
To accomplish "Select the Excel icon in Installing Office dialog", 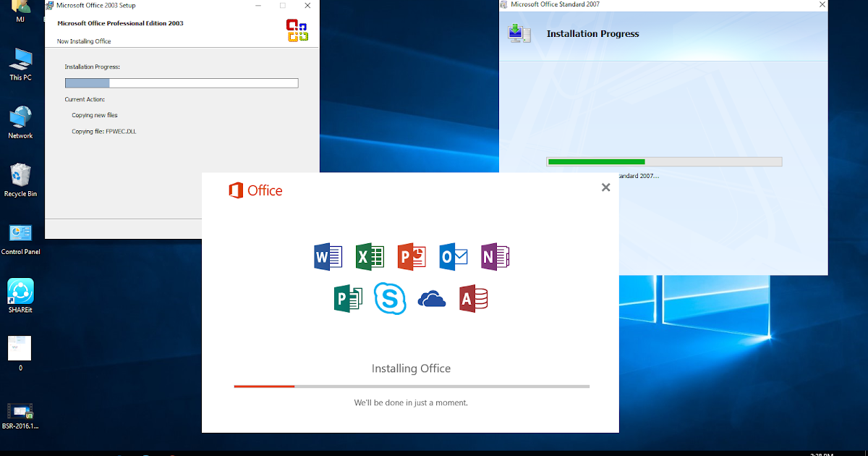I will click(x=370, y=257).
